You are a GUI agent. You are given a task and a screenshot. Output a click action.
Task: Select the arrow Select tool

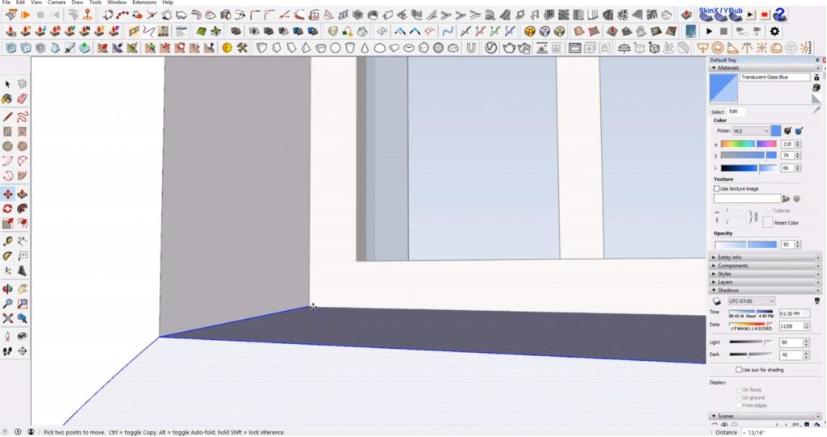7,84
